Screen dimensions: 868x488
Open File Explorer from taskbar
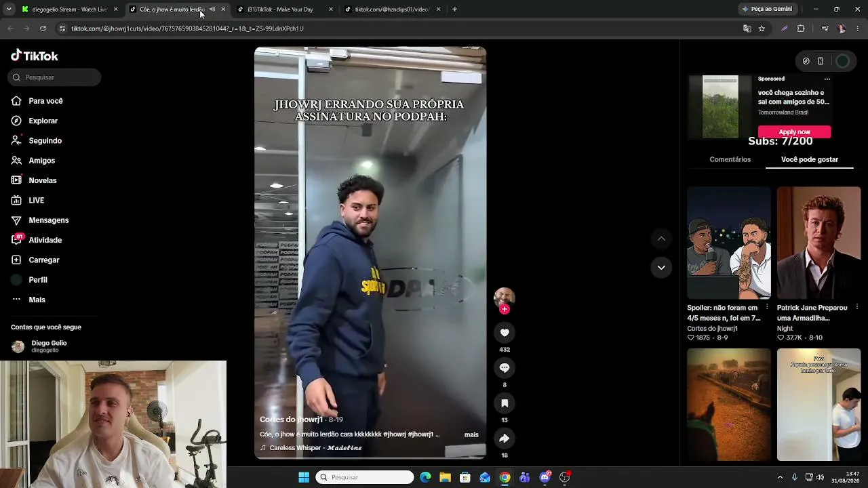(445, 477)
